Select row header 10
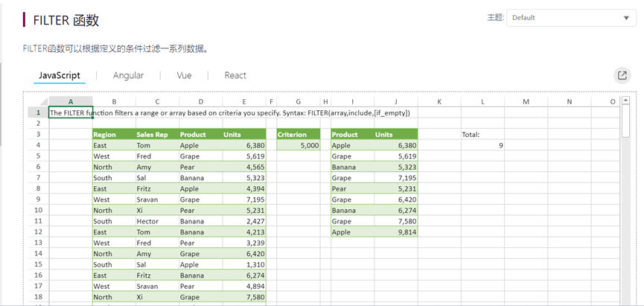This screenshot has height=306, width=644. (39, 210)
